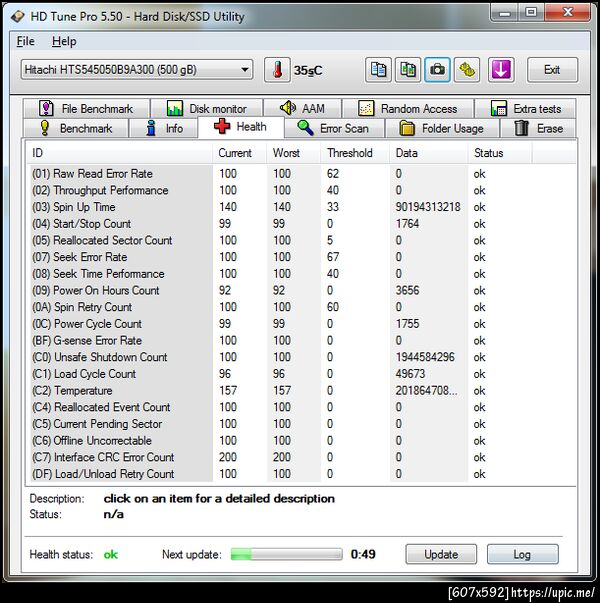
Task: Click the HD Tune Pro title bar icon
Action: (18, 17)
